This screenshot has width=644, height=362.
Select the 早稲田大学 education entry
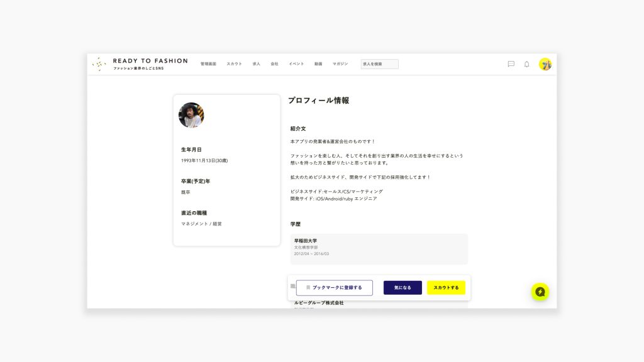tap(379, 247)
